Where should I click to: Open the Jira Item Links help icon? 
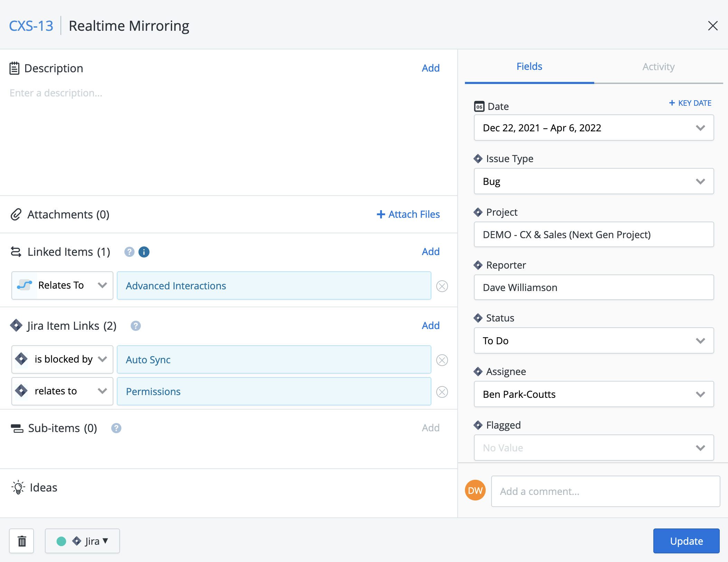pyautogui.click(x=136, y=326)
